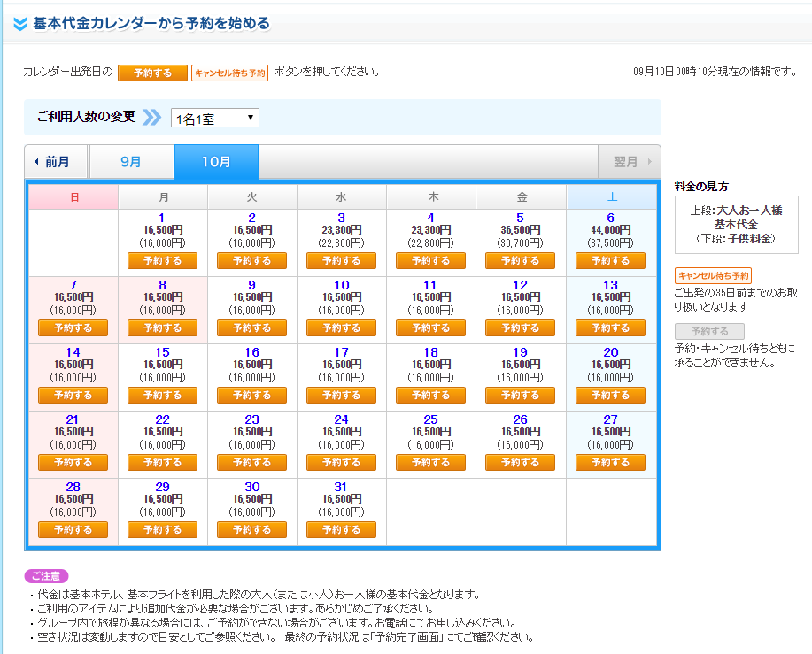Select the 10月 tab

[216, 162]
